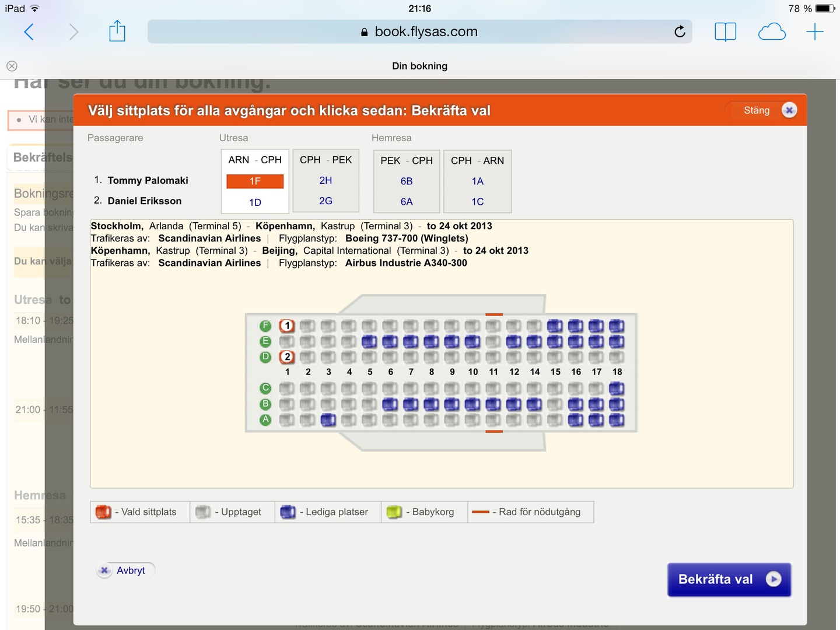Image resolution: width=840 pixels, height=630 pixels.
Task: Tap Safari share icon
Action: [x=117, y=32]
